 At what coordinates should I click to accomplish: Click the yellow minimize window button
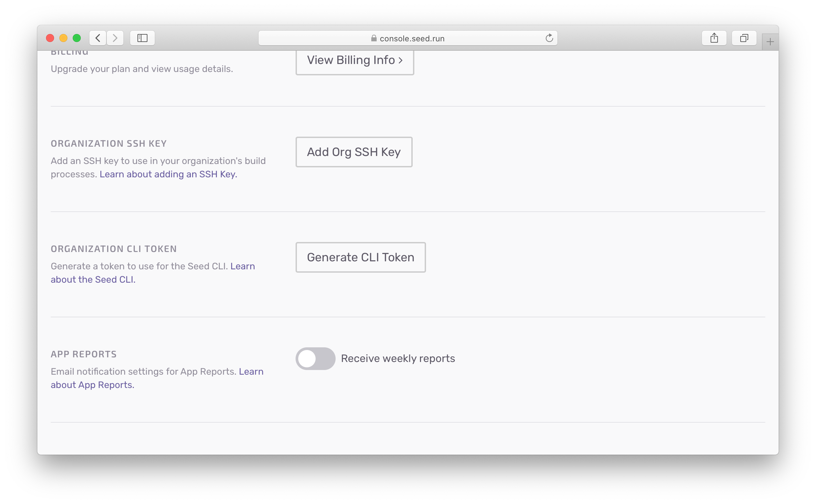[63, 38]
